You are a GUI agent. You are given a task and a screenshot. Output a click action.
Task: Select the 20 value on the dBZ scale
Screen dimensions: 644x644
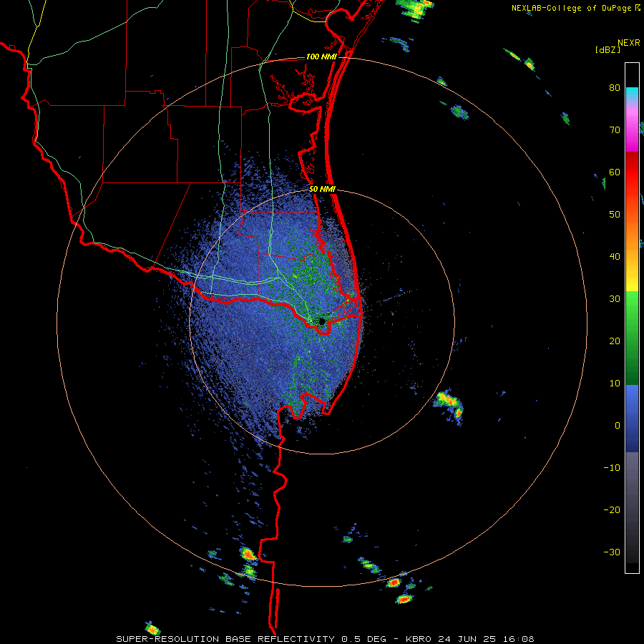click(615, 341)
